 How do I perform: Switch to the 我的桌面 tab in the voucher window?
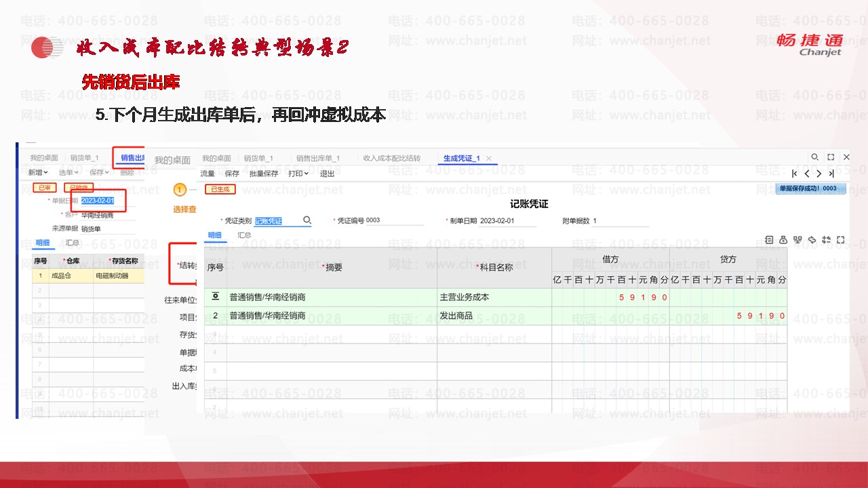(x=216, y=159)
